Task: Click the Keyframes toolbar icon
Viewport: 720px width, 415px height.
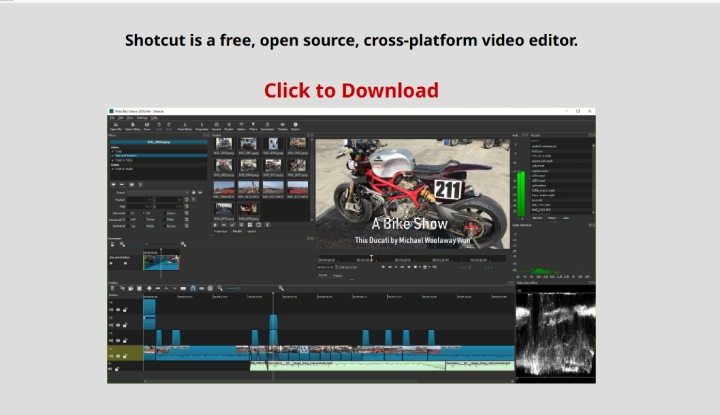Action: [x=267, y=126]
